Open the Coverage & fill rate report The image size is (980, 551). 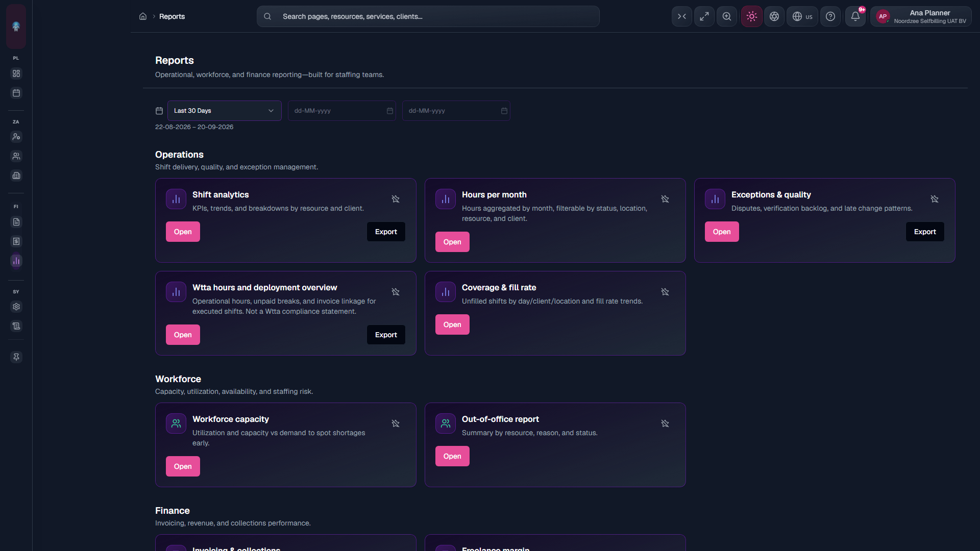(x=452, y=324)
